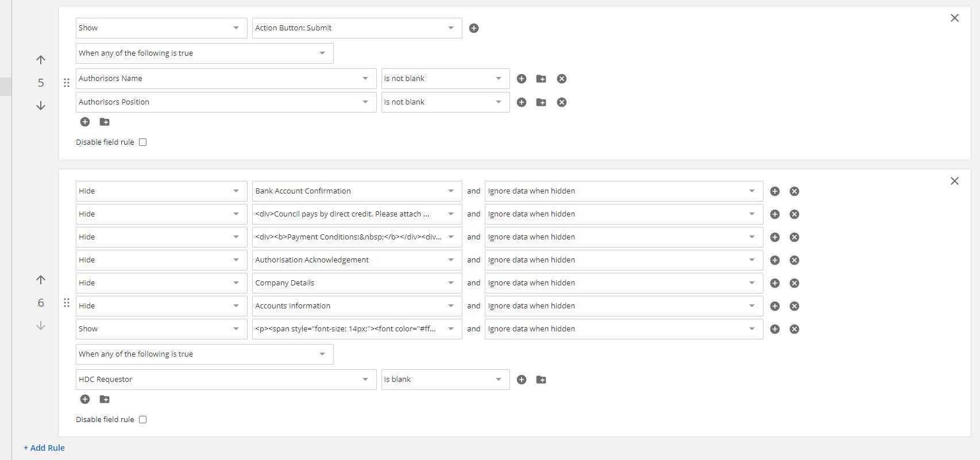Move rule 5 down with arrow
The image size is (980, 460).
pyautogui.click(x=41, y=106)
